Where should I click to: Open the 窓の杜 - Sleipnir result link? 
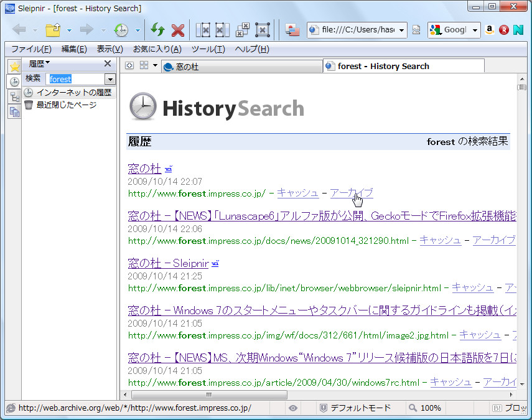pyautogui.click(x=168, y=263)
